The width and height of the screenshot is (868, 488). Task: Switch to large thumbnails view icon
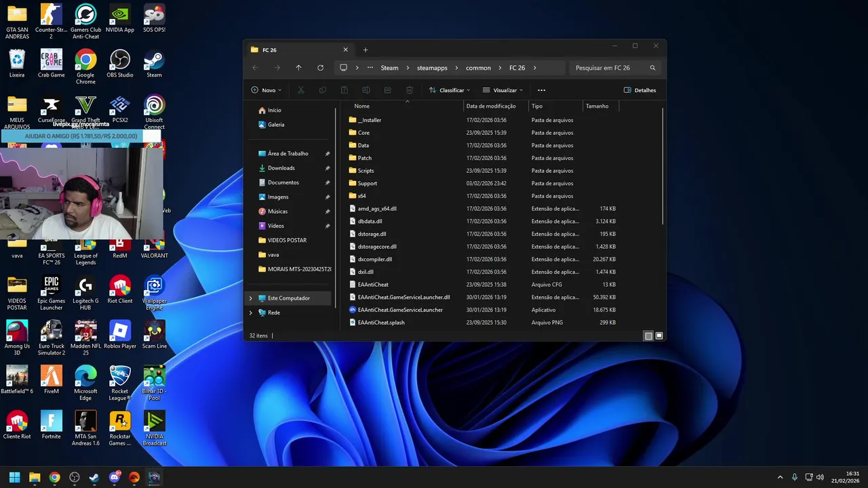(659, 335)
